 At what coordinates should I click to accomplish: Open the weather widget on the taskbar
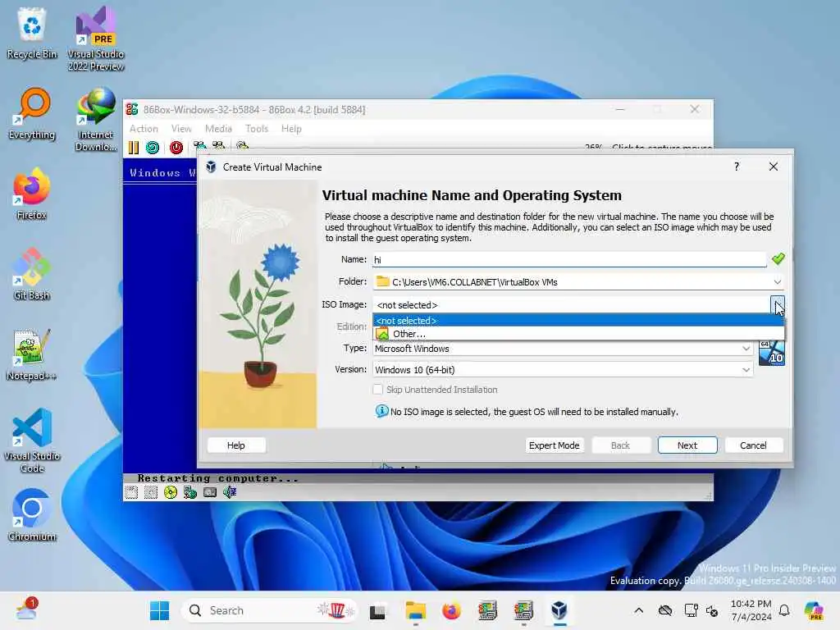tap(26, 609)
